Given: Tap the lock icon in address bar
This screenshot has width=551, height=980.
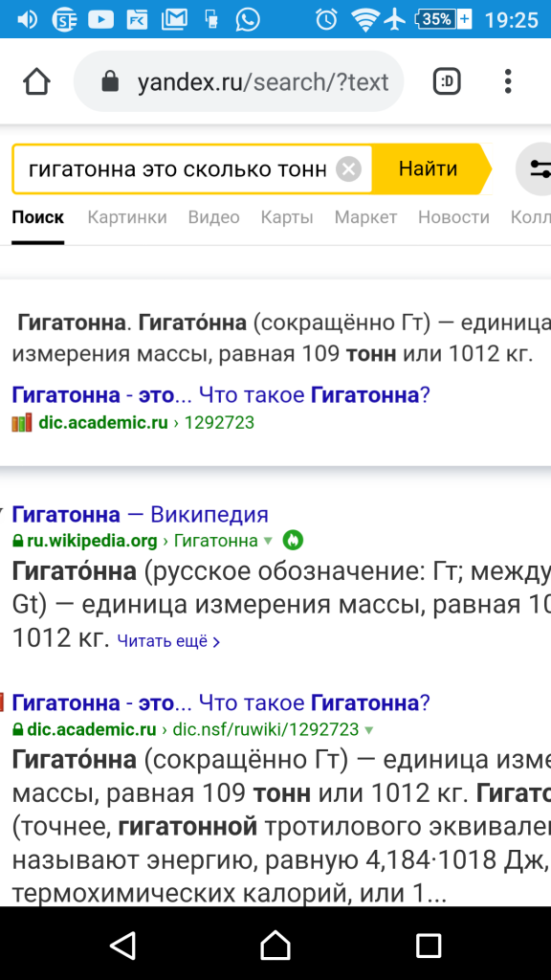Looking at the screenshot, I should (x=110, y=81).
